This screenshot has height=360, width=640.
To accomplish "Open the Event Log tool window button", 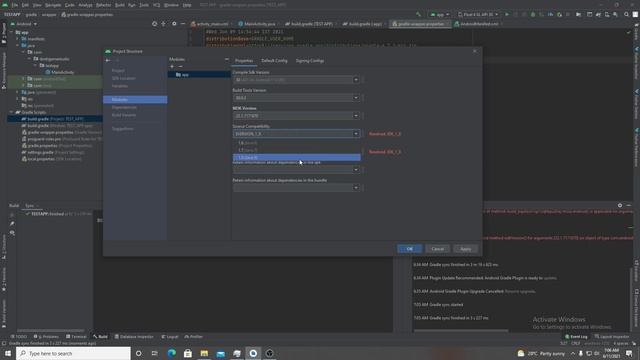I will click(576, 337).
